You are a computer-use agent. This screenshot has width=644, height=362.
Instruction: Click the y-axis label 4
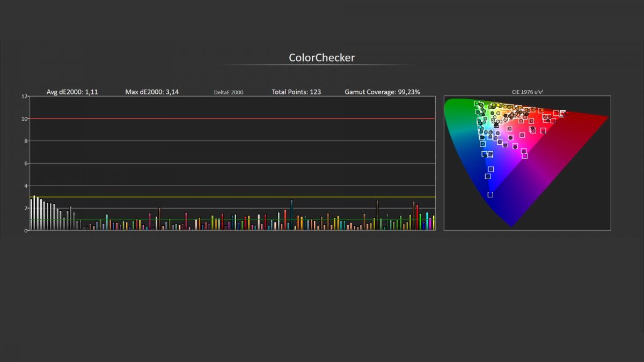coord(25,186)
